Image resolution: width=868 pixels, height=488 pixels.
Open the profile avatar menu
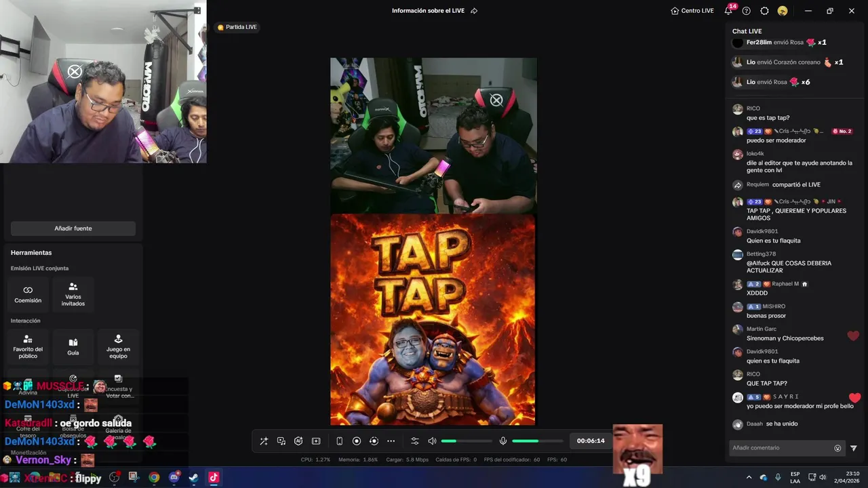783,11
